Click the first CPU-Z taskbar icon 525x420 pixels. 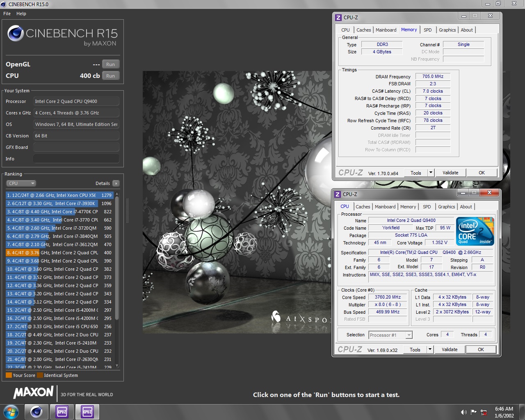click(x=62, y=411)
